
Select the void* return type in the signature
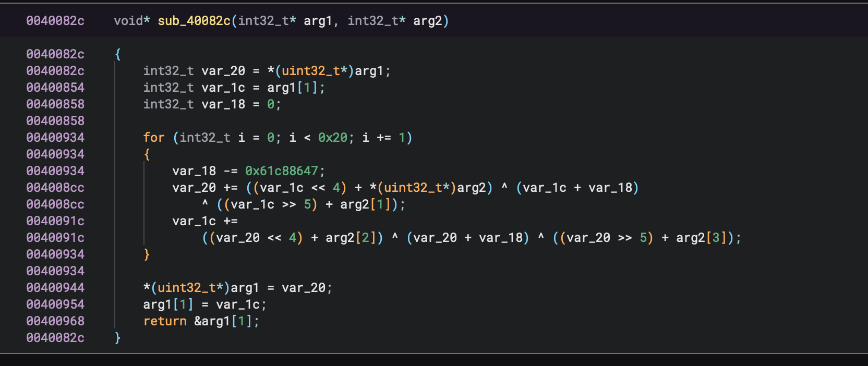coord(132,21)
